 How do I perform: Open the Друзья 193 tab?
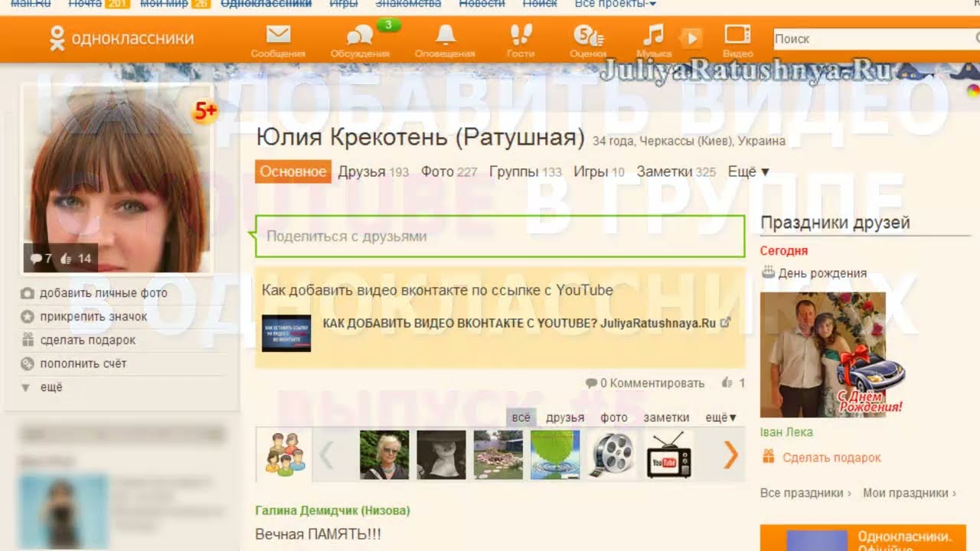374,172
